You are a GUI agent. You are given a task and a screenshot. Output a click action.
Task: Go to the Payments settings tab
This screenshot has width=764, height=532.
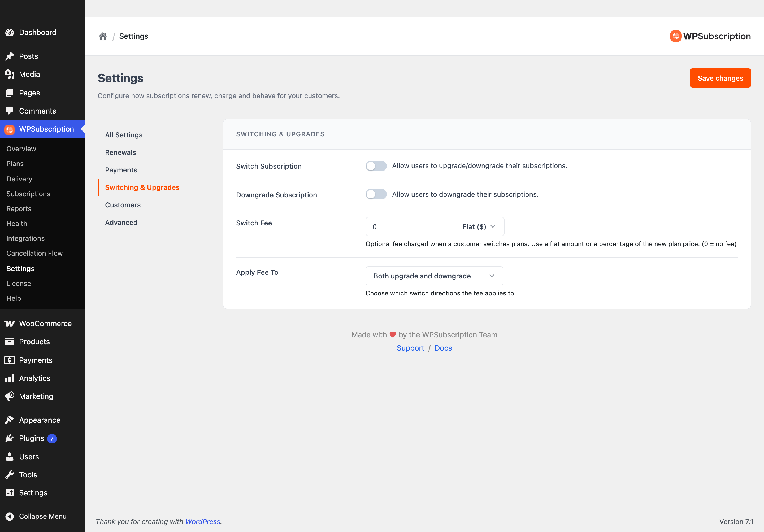(x=121, y=170)
